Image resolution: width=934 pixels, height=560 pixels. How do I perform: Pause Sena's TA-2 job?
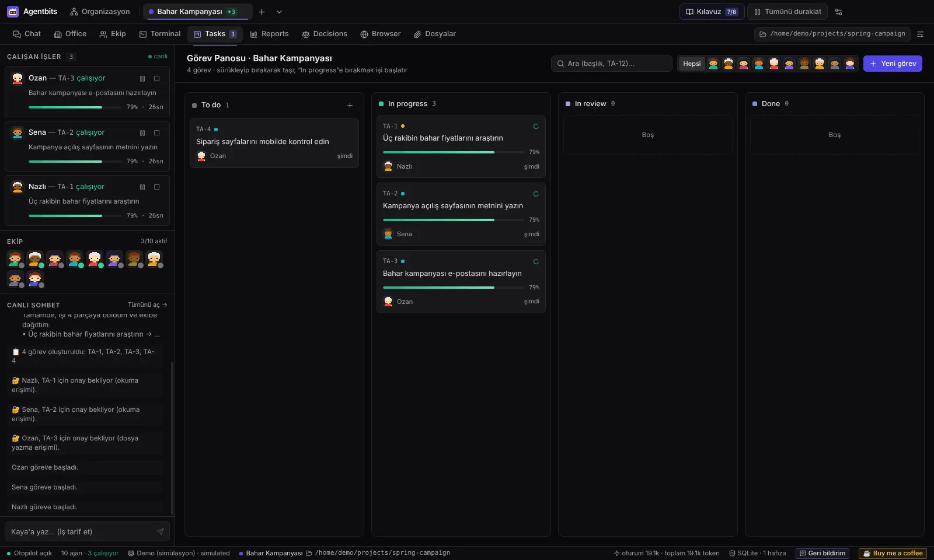tap(142, 132)
